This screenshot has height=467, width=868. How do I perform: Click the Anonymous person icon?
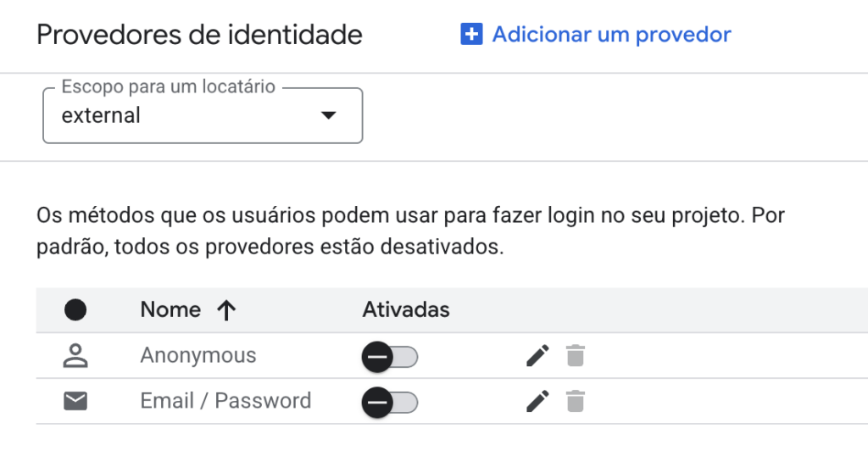point(75,356)
